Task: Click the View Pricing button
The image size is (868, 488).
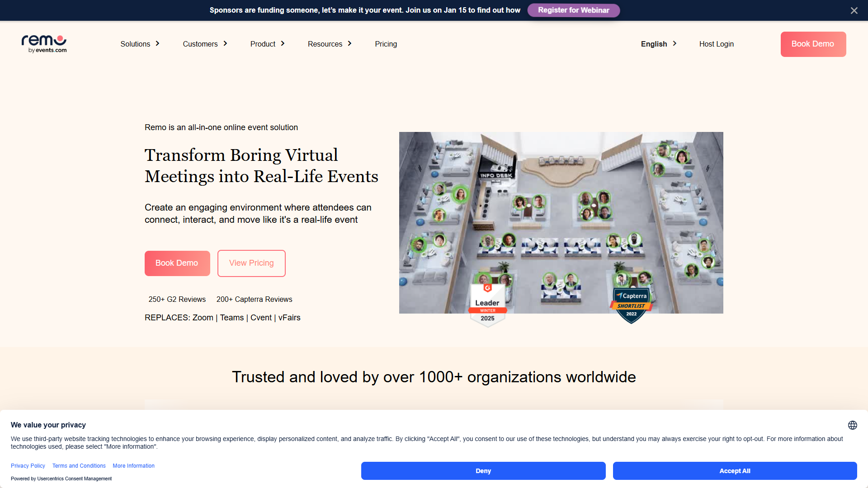Action: (251, 263)
